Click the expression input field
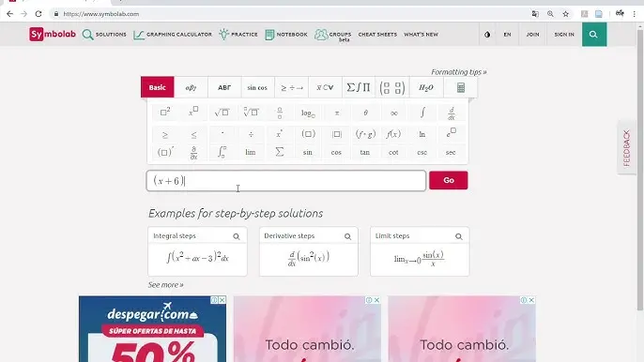The height and width of the screenshot is (362, 644). coord(286,181)
